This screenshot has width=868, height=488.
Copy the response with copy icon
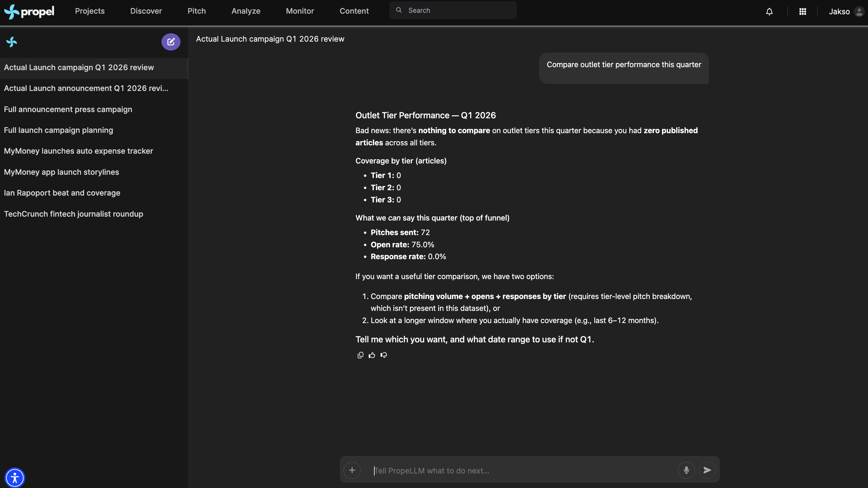[x=360, y=355]
